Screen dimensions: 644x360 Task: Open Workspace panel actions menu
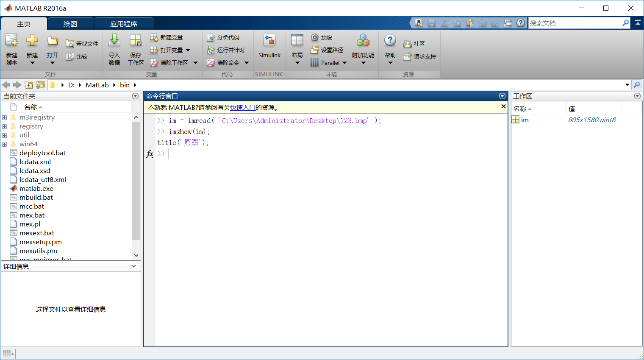(637, 96)
